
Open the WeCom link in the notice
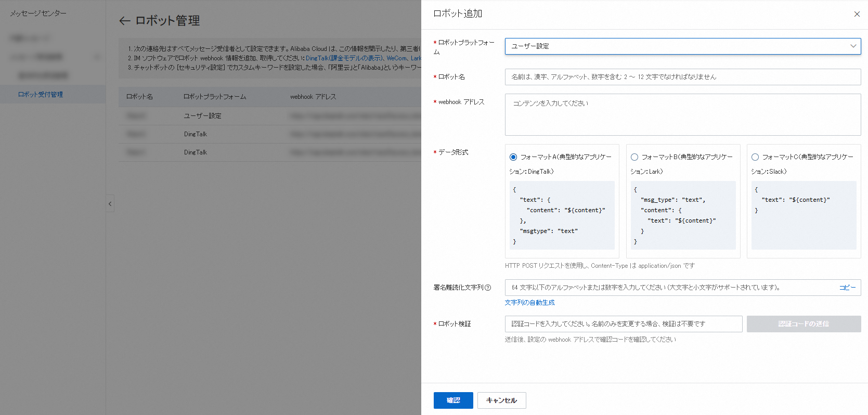click(397, 58)
